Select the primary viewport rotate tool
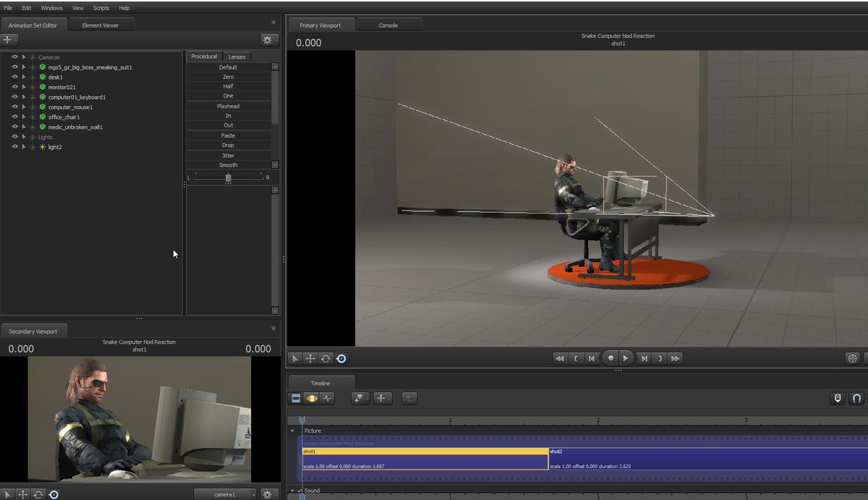This screenshot has width=868, height=500. [325, 358]
